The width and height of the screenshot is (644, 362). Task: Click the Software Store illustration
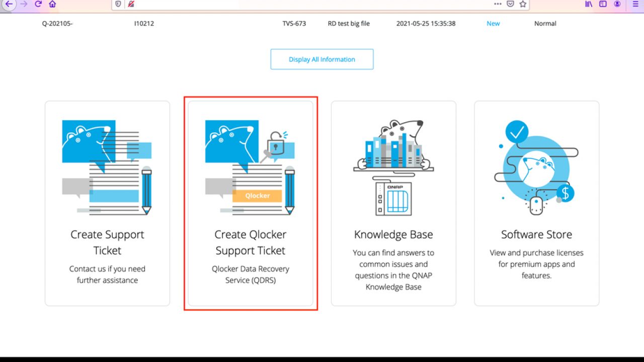536,167
